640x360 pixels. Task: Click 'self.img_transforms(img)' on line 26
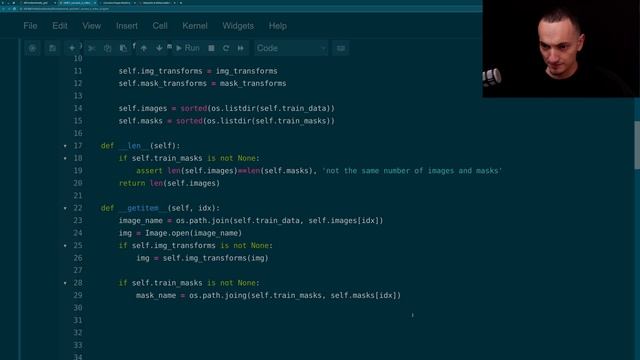[216, 258]
